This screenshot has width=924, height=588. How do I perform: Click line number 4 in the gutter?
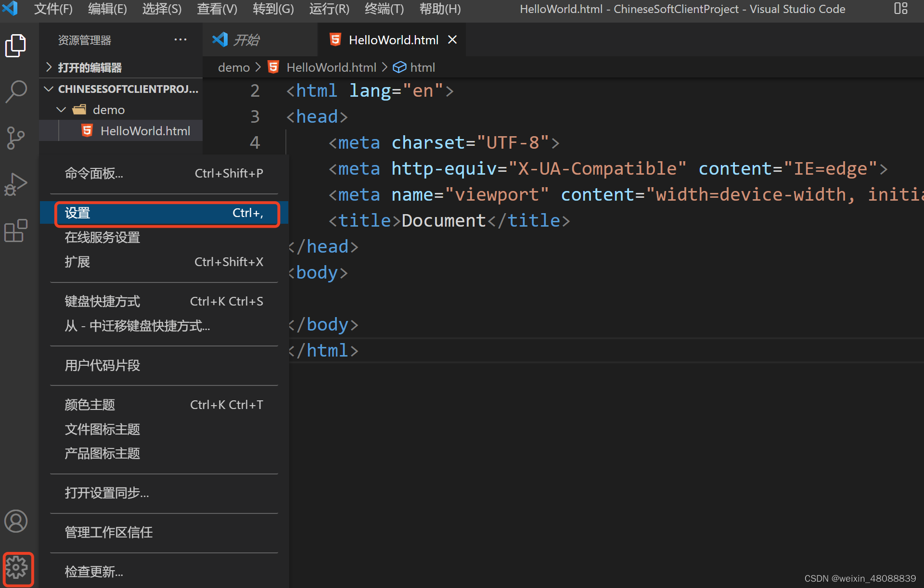[x=255, y=143]
